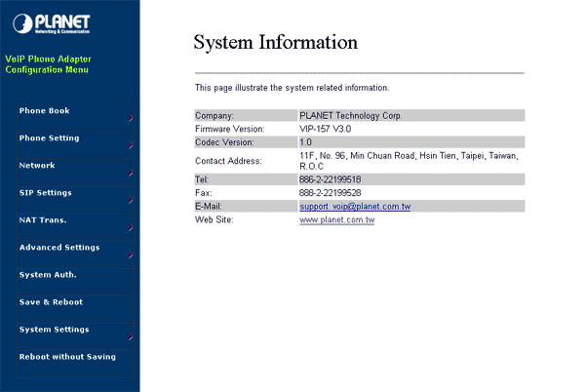Expand the SIP Settings arrow
The width and height of the screenshot is (585, 392).
pos(131,200)
